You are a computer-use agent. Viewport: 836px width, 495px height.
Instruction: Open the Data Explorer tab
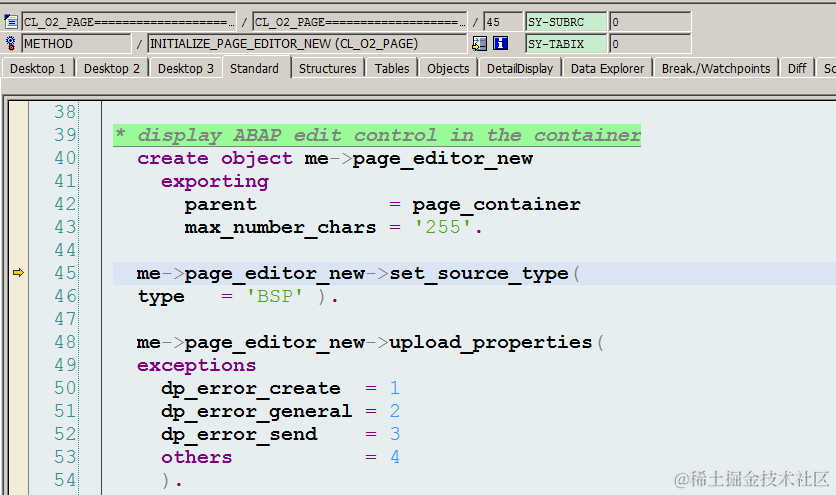[x=607, y=68]
